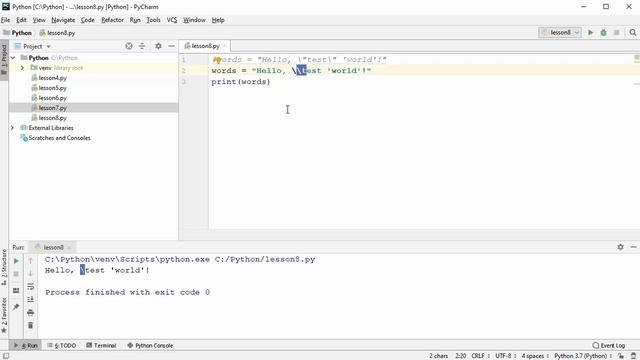Change UTF-8 file encoding in status bar
Viewport: 640px width, 360px height.
coord(505,356)
